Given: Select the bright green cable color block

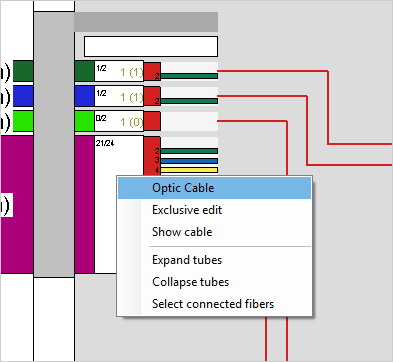Looking at the screenshot, I should 84,121.
